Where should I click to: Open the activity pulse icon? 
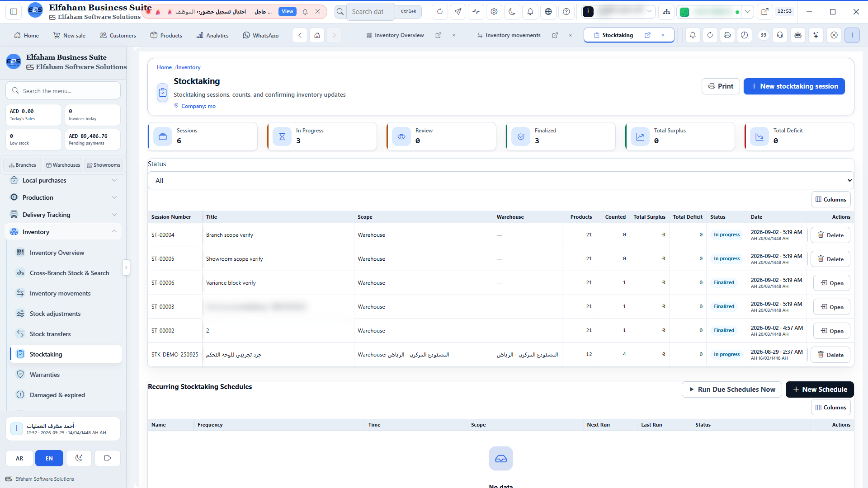476,12
